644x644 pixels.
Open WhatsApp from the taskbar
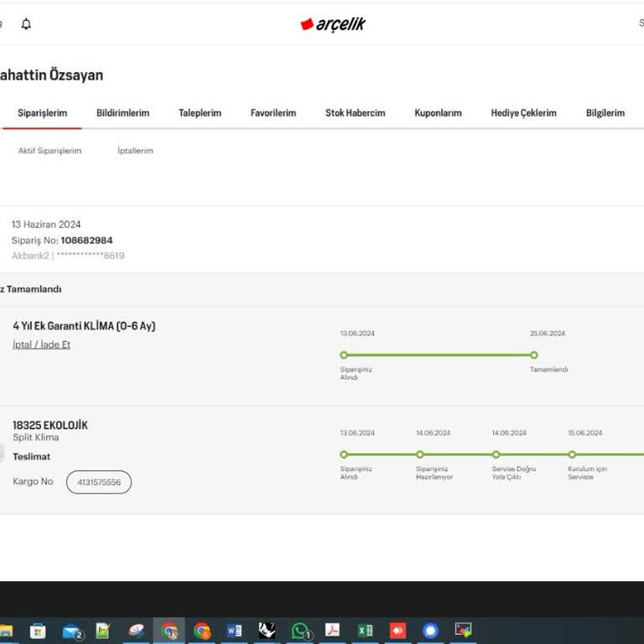[300, 631]
